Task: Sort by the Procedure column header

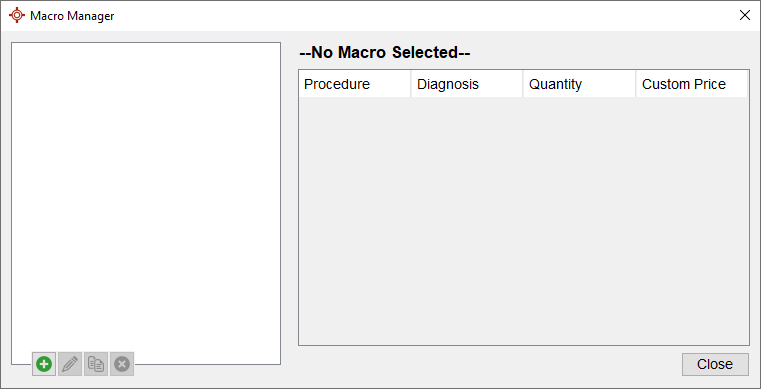Action: (x=355, y=84)
